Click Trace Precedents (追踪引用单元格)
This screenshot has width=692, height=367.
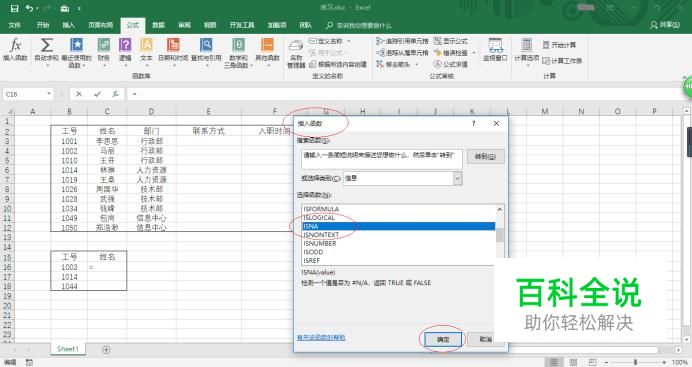tap(402, 41)
